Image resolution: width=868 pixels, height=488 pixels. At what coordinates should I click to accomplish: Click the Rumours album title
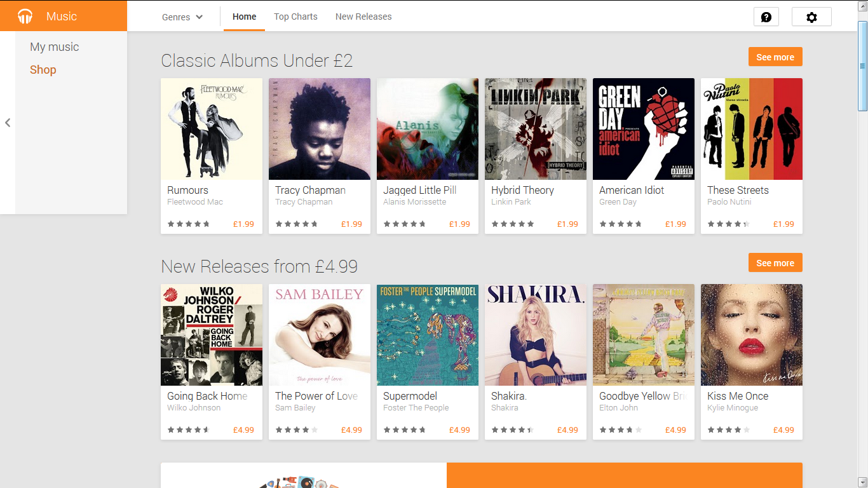(x=187, y=190)
